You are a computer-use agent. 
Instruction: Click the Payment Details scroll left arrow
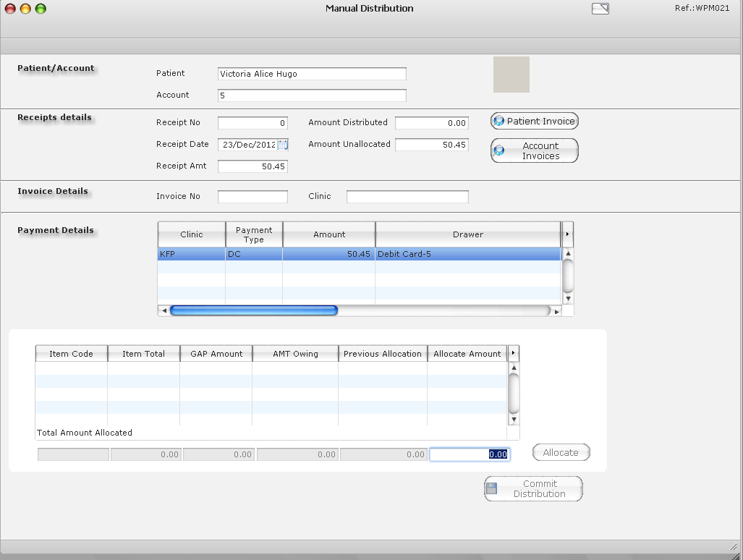pos(164,311)
